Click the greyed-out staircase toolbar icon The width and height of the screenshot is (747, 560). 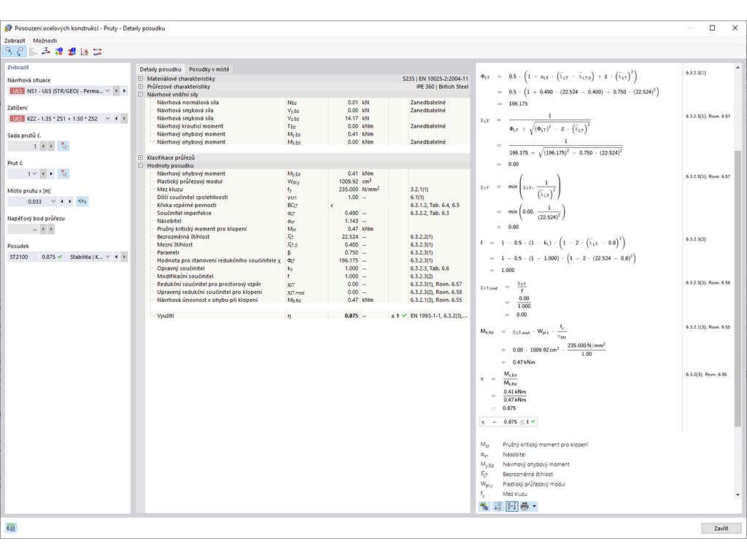(34, 52)
